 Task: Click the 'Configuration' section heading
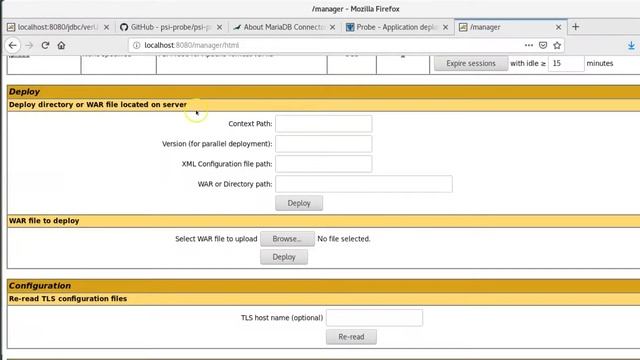coord(40,286)
